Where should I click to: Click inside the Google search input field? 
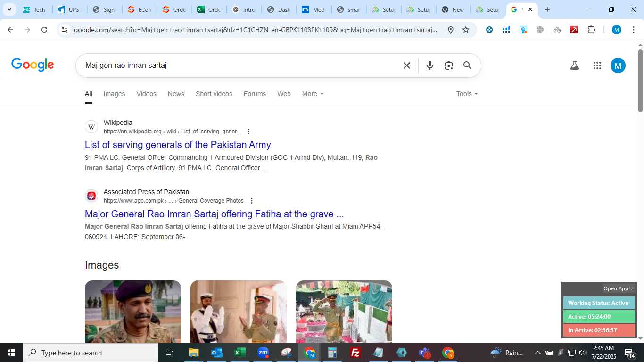click(x=240, y=66)
